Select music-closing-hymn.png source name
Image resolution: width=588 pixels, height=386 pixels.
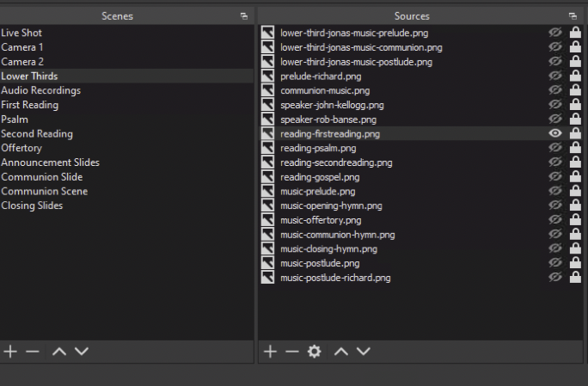(329, 248)
